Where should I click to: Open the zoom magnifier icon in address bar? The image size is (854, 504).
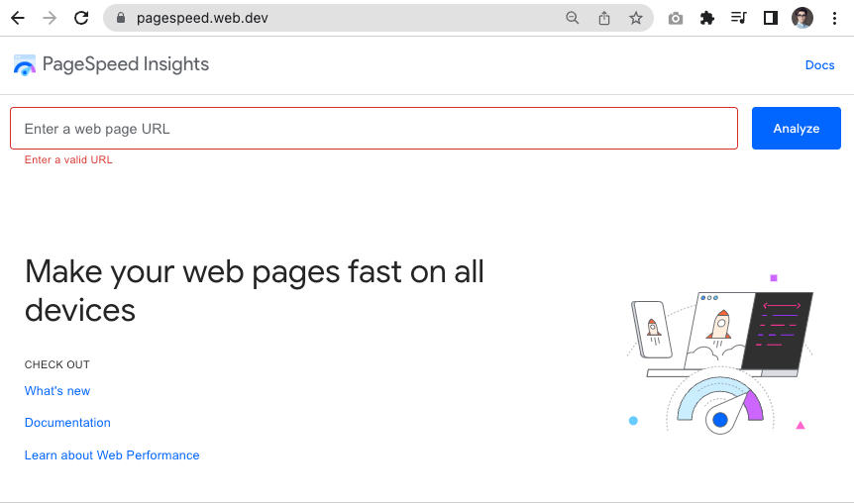point(572,18)
